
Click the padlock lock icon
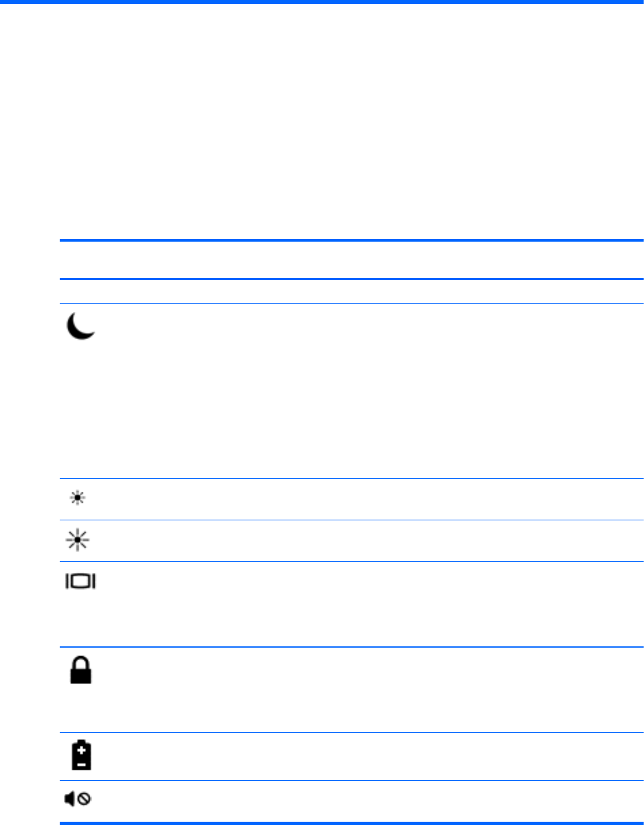[80, 670]
